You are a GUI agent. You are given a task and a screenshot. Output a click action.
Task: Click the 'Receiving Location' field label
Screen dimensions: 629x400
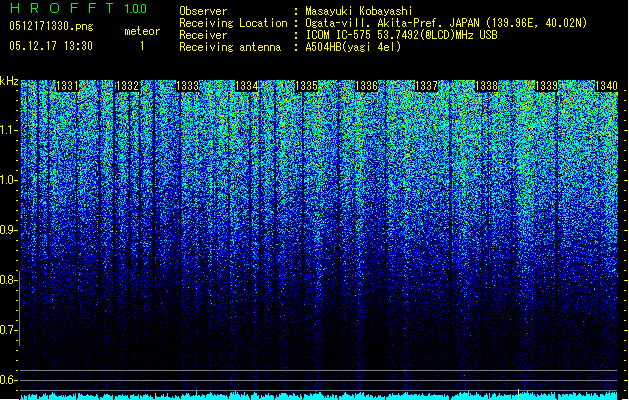coord(233,23)
